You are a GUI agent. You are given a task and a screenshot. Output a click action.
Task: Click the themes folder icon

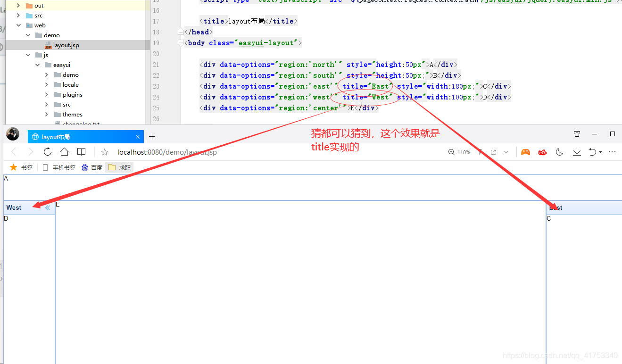58,115
